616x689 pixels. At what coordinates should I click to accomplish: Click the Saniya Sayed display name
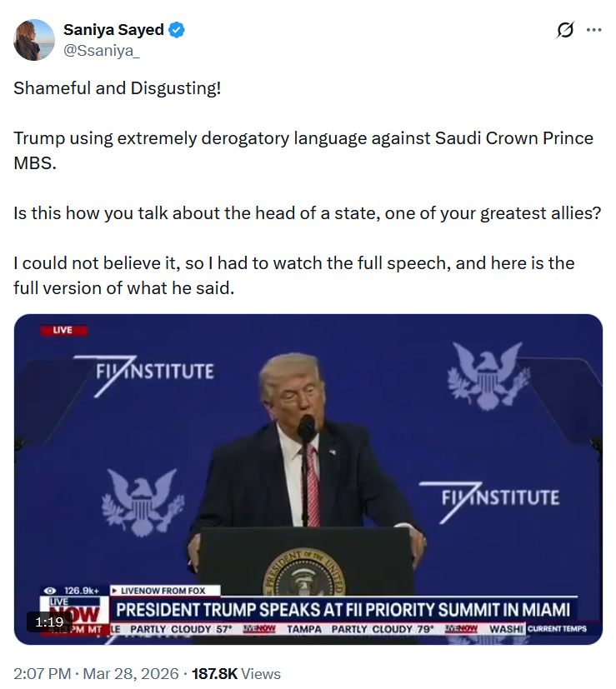click(113, 30)
